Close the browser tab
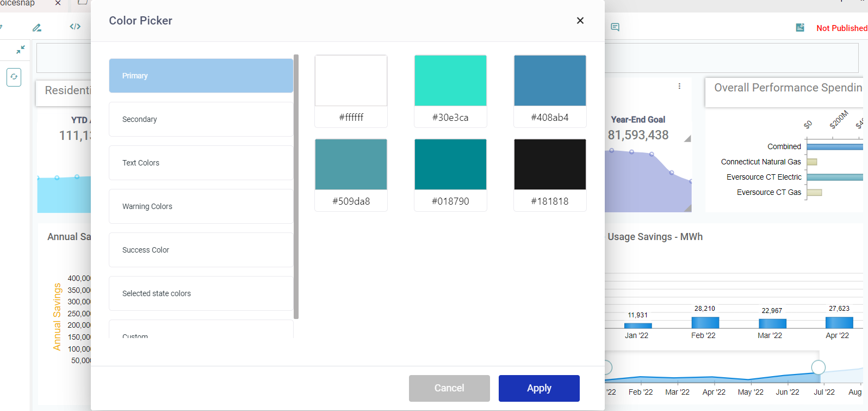 (58, 3)
